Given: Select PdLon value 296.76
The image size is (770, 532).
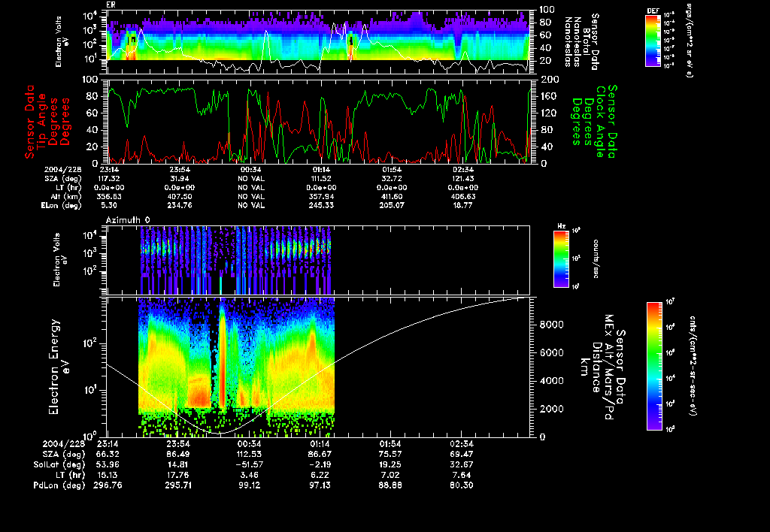Looking at the screenshot, I should [x=108, y=485].
